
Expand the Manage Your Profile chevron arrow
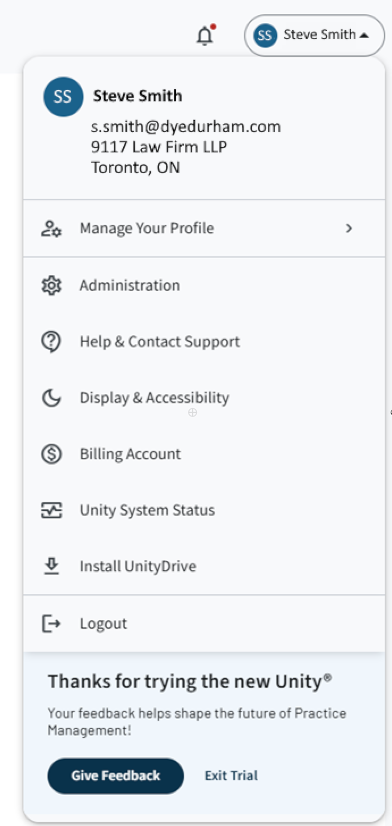click(349, 229)
